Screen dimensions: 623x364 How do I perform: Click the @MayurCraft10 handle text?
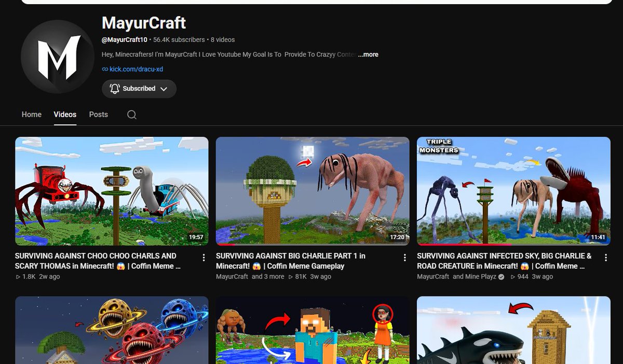[x=125, y=39]
